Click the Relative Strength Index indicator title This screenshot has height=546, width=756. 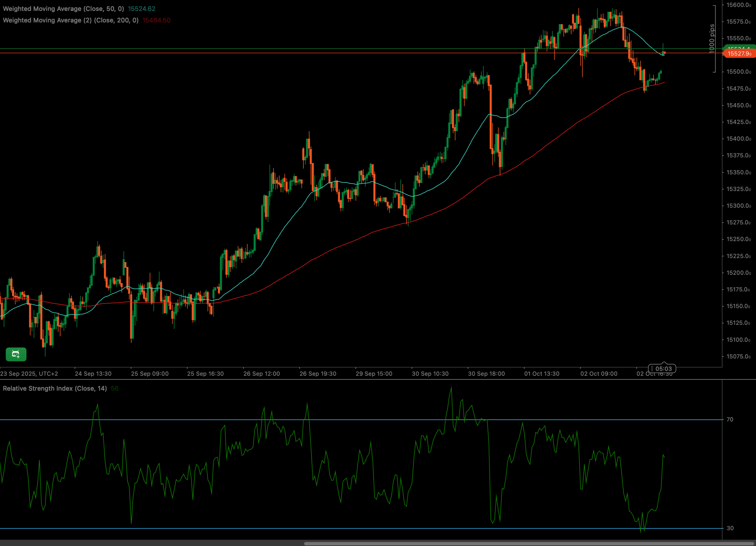55,388
